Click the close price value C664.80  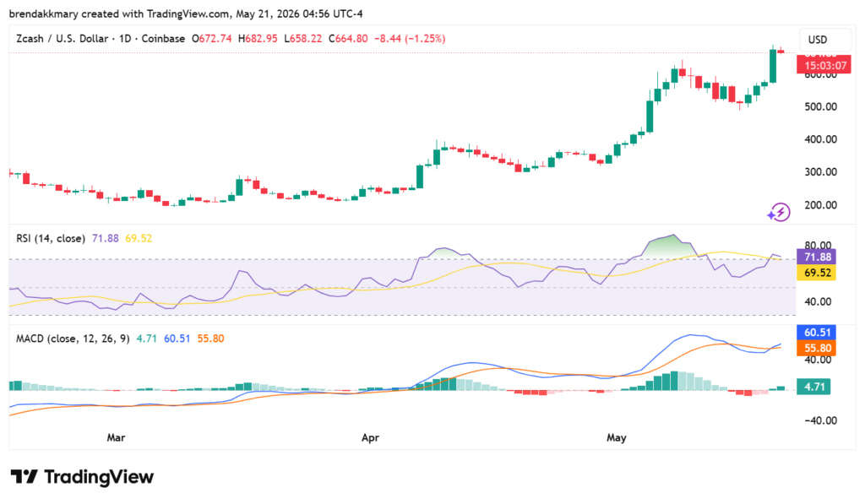(348, 39)
